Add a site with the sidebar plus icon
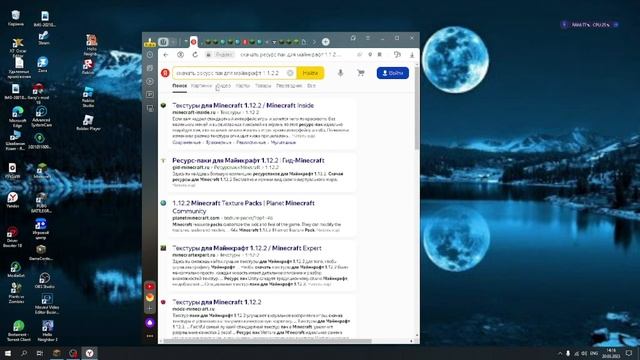The height and width of the screenshot is (360, 640). [x=150, y=309]
